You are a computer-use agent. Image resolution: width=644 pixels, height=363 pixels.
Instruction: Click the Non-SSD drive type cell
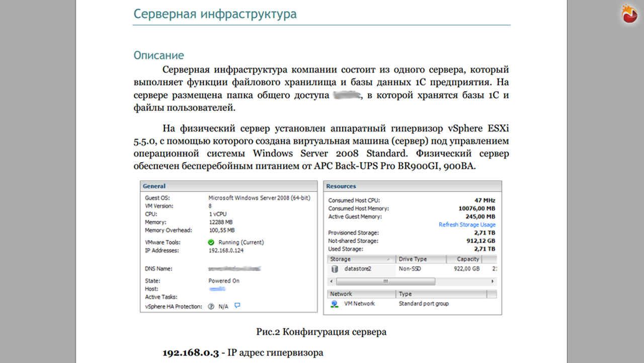[x=410, y=269]
